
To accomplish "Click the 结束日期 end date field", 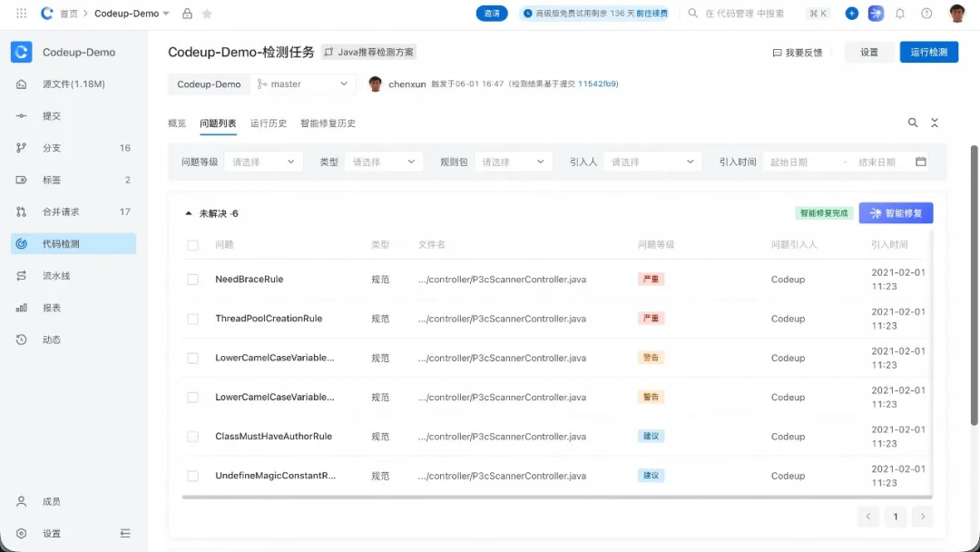I will 877,162.
